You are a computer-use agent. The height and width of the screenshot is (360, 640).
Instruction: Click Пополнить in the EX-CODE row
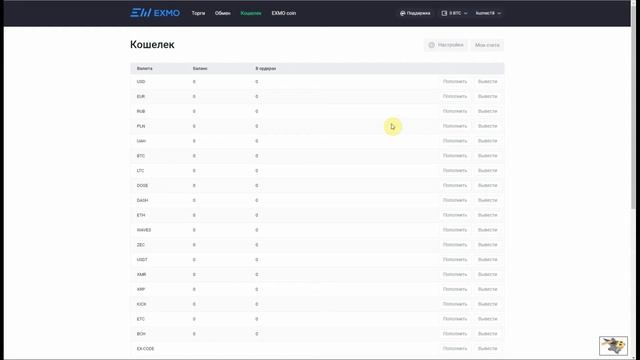[455, 349]
